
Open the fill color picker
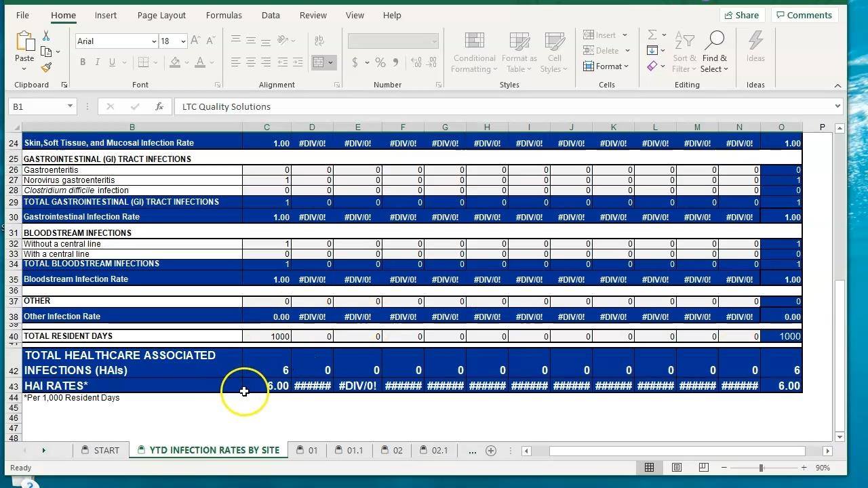click(188, 62)
